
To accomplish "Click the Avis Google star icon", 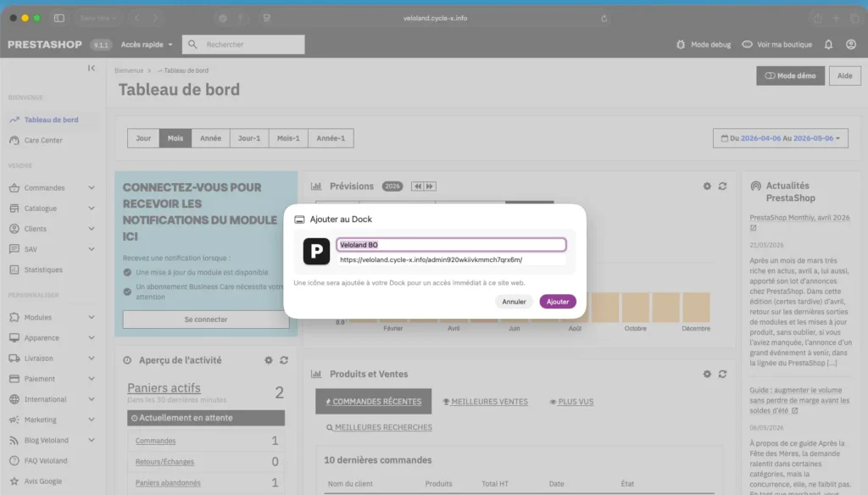I will [14, 481].
